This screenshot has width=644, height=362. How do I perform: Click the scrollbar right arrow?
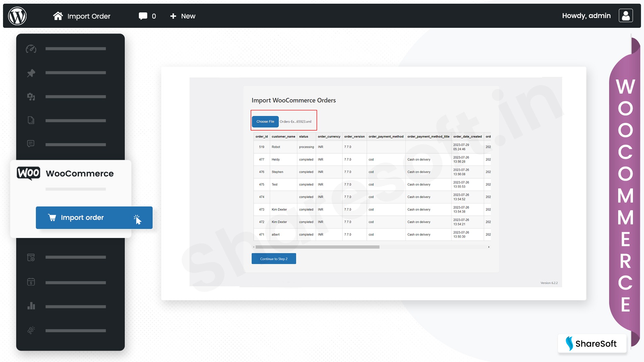489,247
